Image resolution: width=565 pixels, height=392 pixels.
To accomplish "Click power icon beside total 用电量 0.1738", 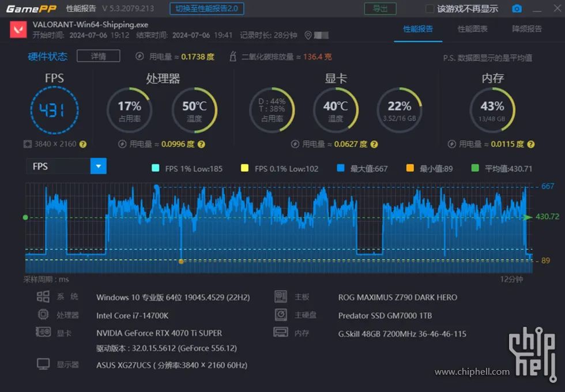I will [x=140, y=56].
